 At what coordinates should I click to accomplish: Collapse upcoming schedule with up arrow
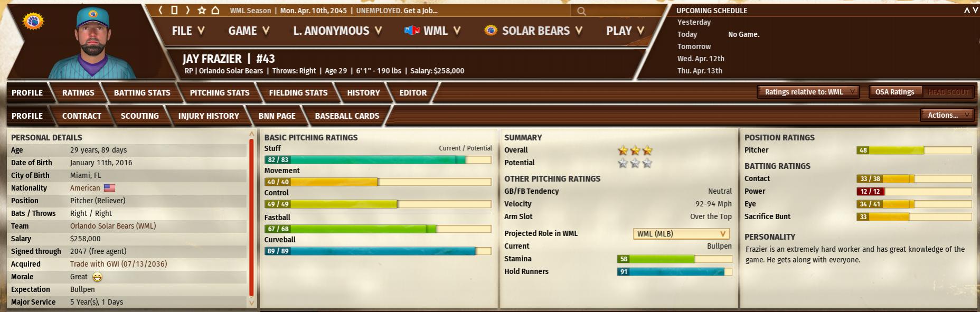pos(967,11)
